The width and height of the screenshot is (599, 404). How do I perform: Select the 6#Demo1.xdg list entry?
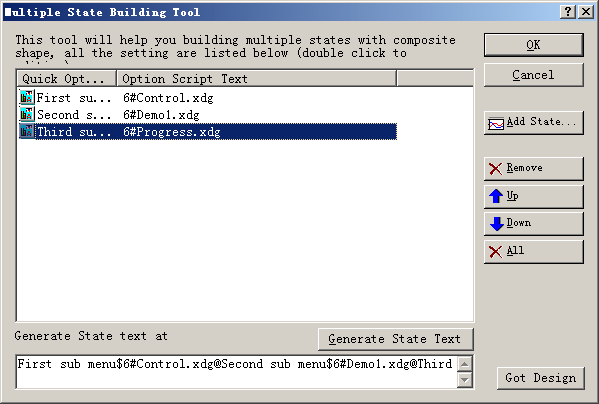point(161,115)
